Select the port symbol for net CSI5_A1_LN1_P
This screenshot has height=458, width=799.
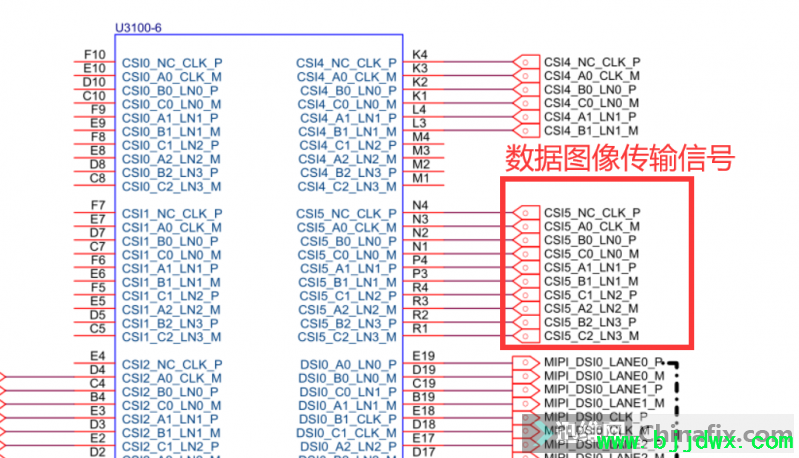(x=526, y=268)
